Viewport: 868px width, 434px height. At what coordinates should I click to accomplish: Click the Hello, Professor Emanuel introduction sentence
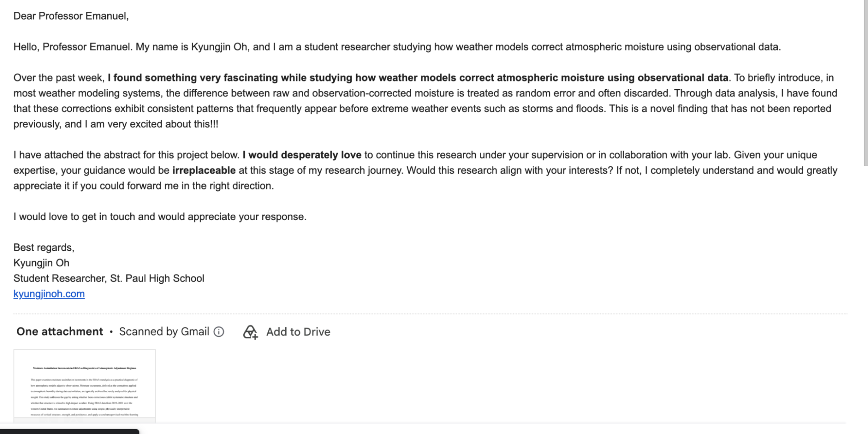coord(397,47)
